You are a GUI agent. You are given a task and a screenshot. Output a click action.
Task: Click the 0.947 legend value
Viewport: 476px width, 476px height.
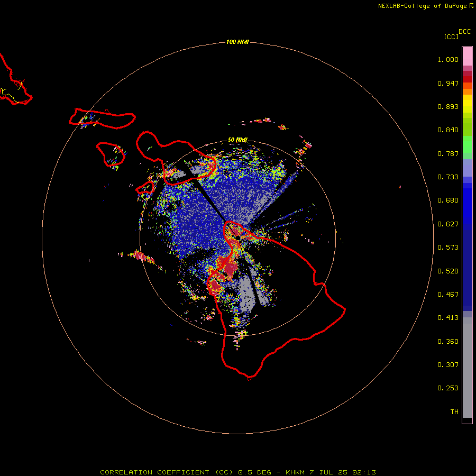coord(448,83)
